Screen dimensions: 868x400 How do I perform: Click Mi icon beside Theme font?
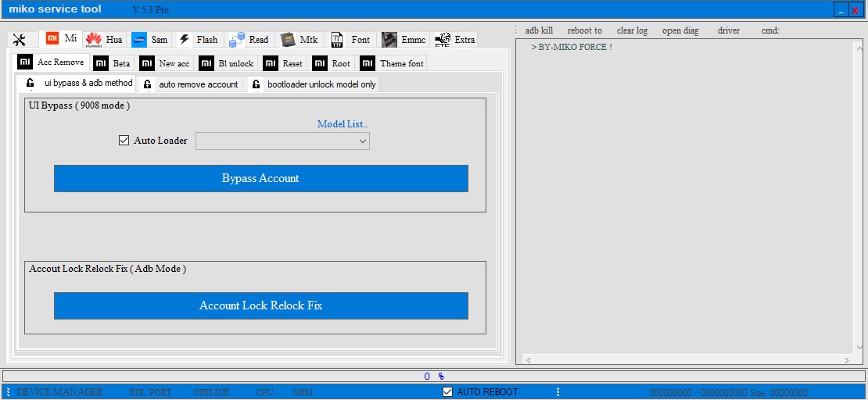click(x=368, y=63)
